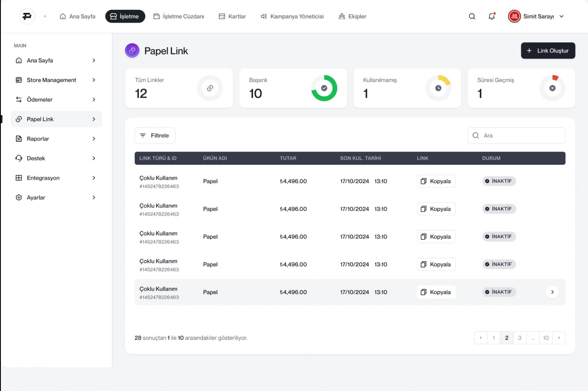Sort by TUTAR column header
The image size is (588, 391).
(x=288, y=158)
